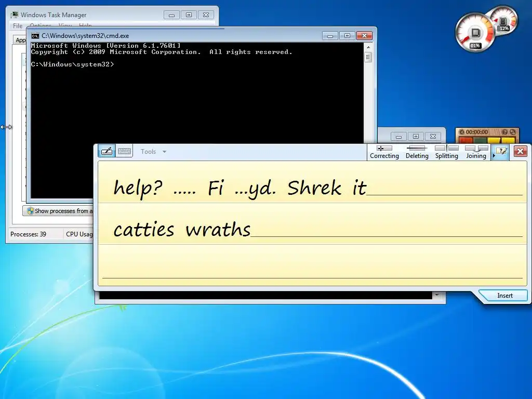Close the cmd.exe window
The width and height of the screenshot is (532, 399).
tap(364, 36)
